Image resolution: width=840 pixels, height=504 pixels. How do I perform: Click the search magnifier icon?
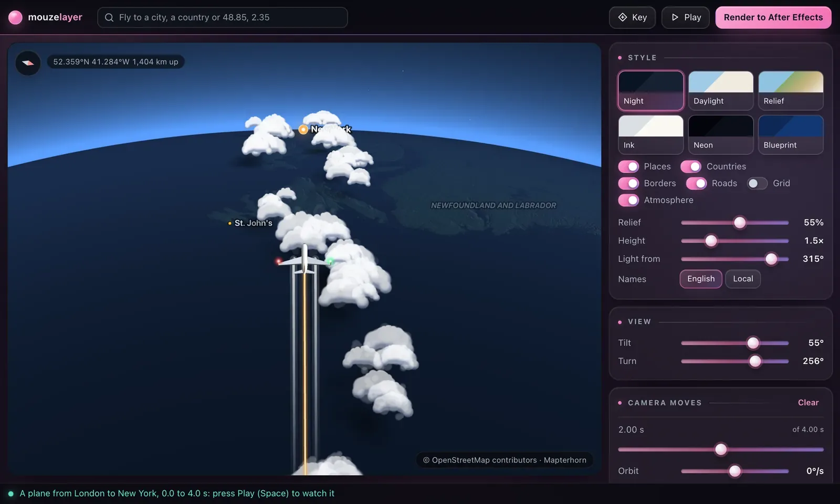click(109, 17)
